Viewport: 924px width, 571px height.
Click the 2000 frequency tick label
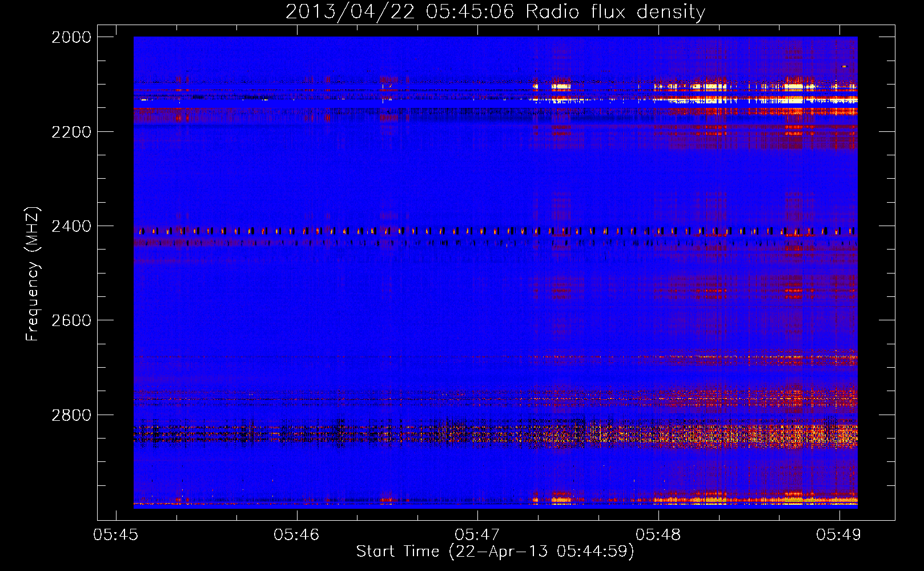pyautogui.click(x=71, y=37)
